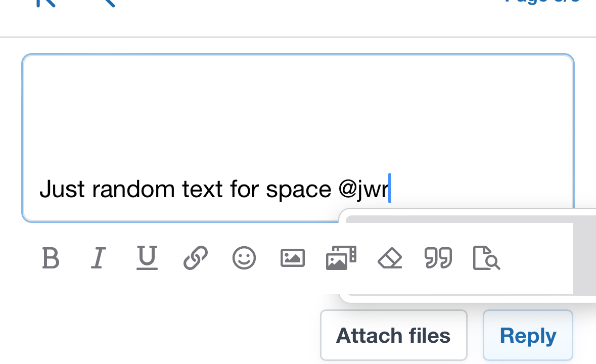Open the Page 3/3 page selector
Screen dimensions: 596x364
pyautogui.click(x=541, y=2)
